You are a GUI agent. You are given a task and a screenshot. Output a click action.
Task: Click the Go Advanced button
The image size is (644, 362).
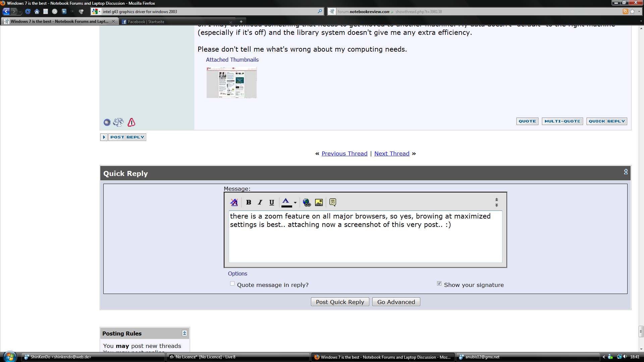pyautogui.click(x=396, y=302)
